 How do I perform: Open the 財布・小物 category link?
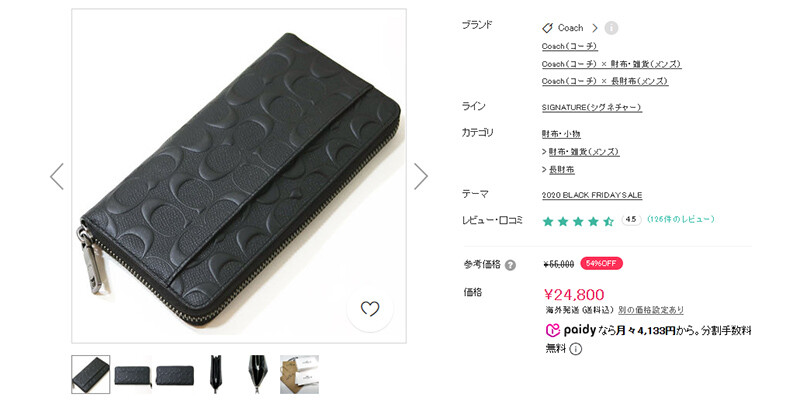[561, 134]
